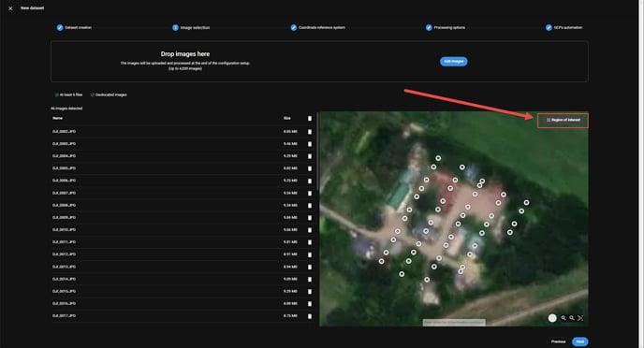Delete the first image in the list

[310, 132]
